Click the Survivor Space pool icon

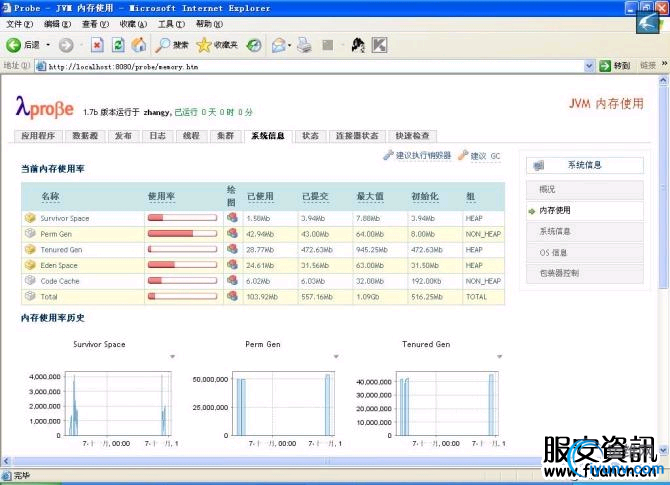click(x=30, y=218)
